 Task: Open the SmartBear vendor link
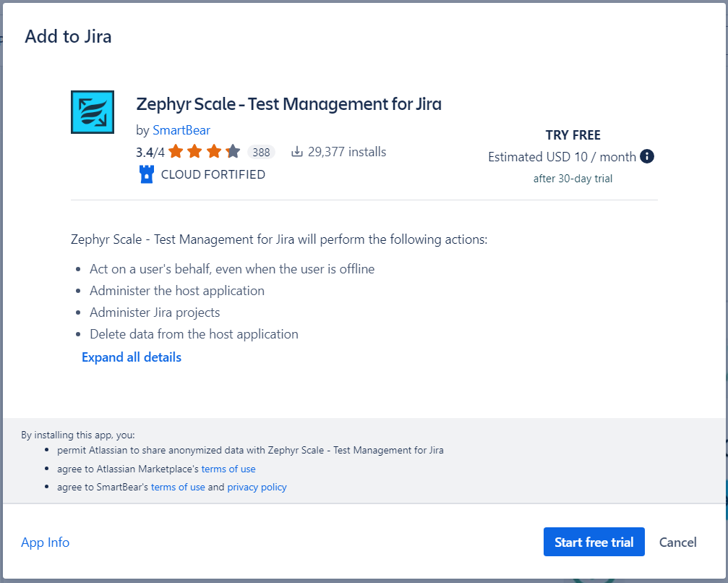click(181, 130)
